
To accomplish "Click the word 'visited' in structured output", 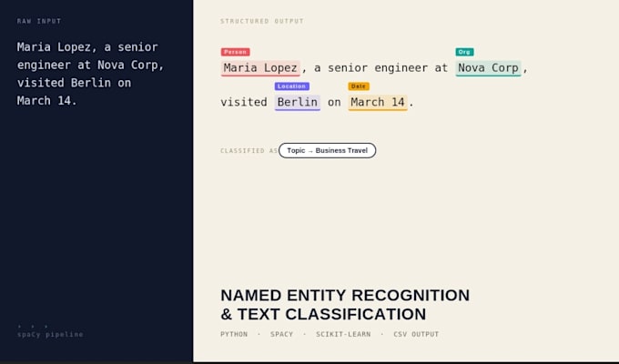I will [244, 102].
